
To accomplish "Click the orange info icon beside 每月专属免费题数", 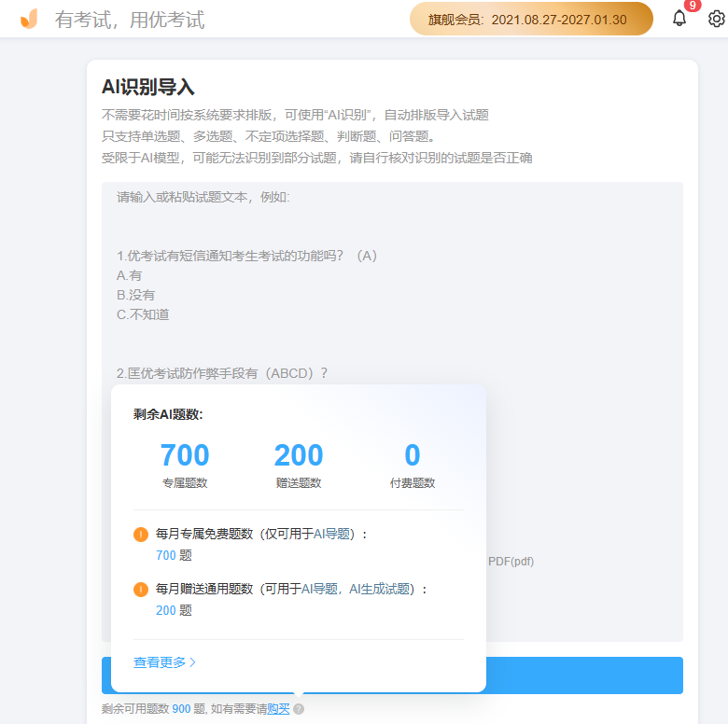I will point(141,535).
